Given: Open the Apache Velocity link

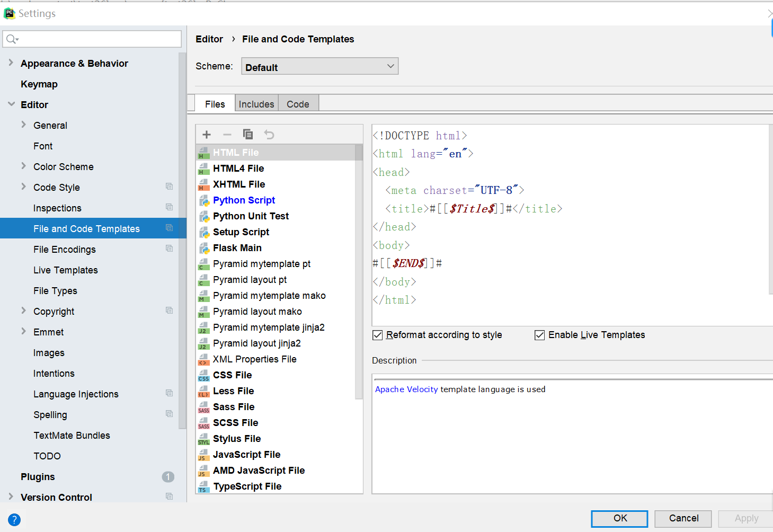Looking at the screenshot, I should click(406, 389).
